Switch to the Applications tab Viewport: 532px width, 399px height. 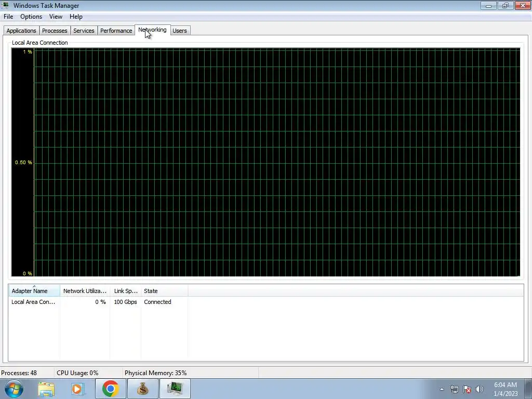[21, 31]
